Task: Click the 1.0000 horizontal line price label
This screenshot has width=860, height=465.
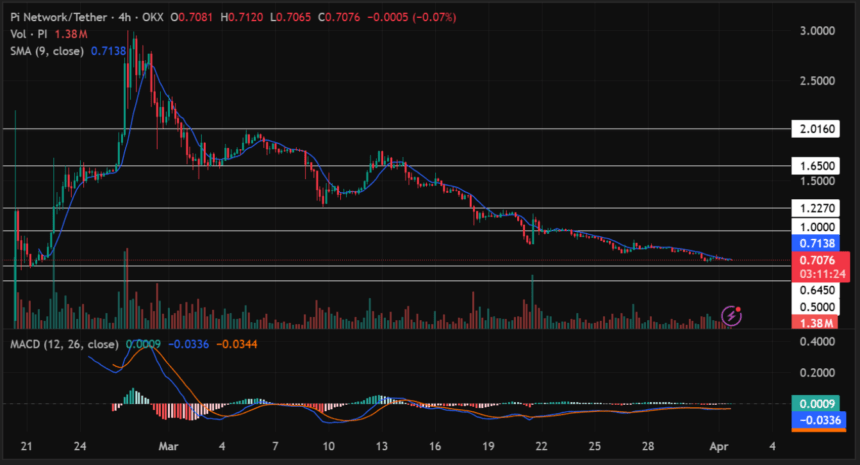Action: [x=816, y=226]
